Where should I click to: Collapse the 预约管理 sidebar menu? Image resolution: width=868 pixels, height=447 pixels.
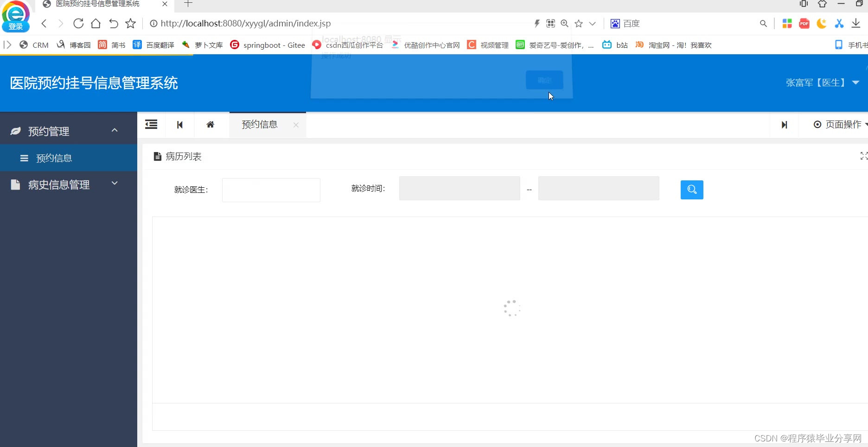[69, 131]
